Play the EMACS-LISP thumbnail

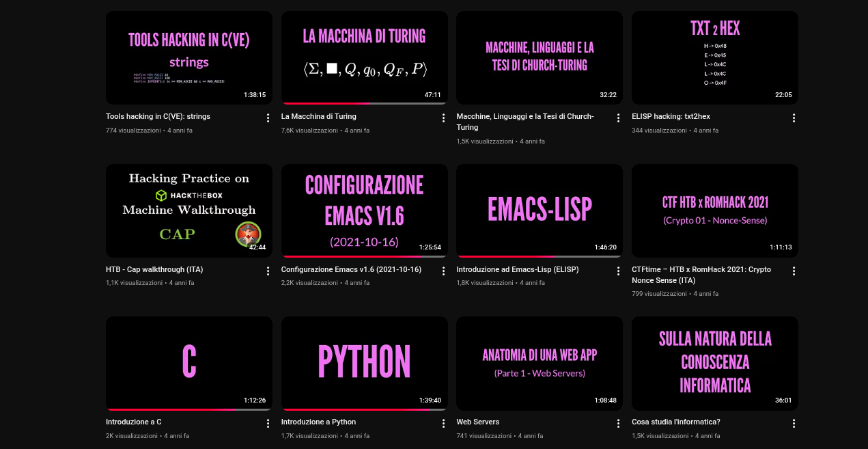(540, 210)
